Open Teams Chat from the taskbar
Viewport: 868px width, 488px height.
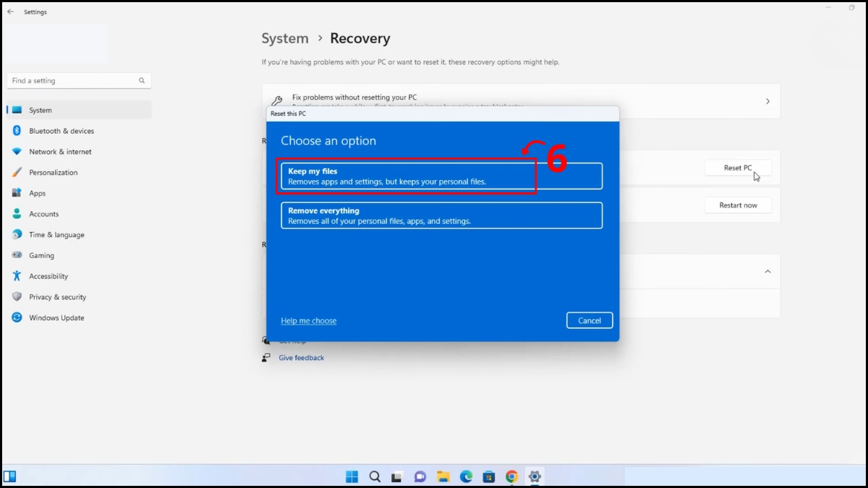pos(420,476)
